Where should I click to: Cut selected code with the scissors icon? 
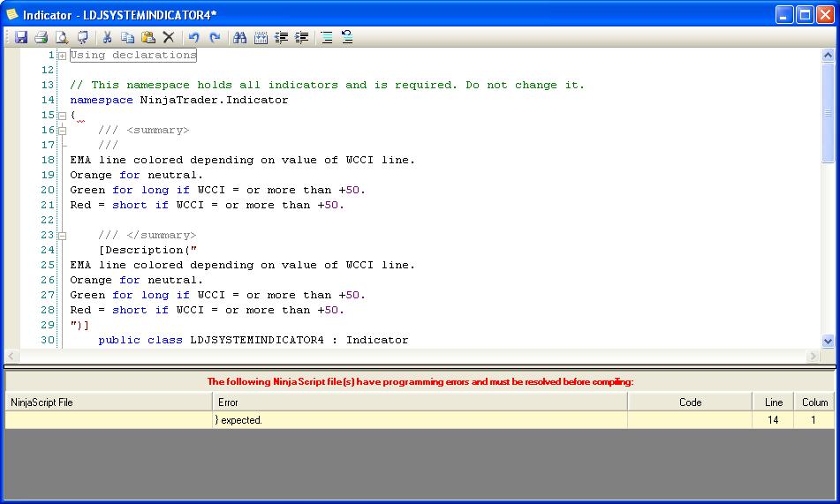(107, 37)
